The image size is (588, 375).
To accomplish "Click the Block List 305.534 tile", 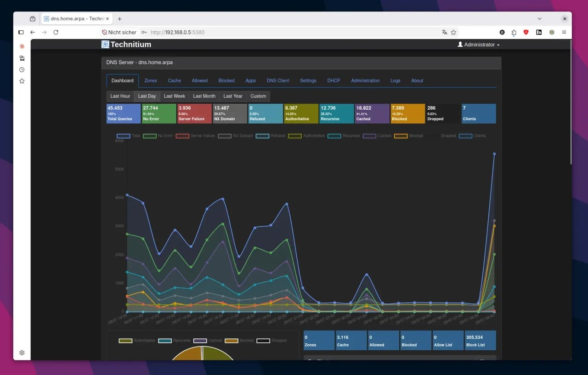I will [x=481, y=341].
